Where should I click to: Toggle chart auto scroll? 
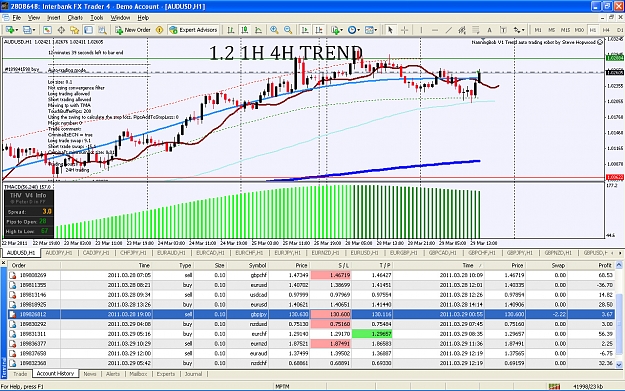(x=305, y=30)
